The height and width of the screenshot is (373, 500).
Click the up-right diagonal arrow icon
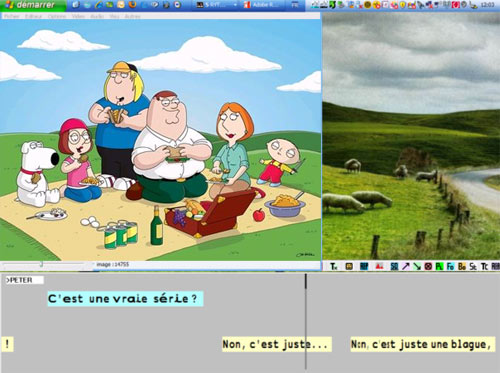point(406,266)
